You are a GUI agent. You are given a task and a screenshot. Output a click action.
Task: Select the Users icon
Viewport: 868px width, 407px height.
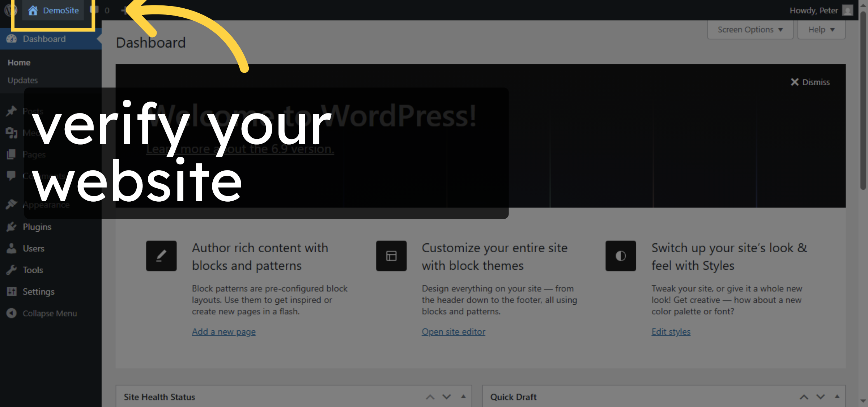12,248
